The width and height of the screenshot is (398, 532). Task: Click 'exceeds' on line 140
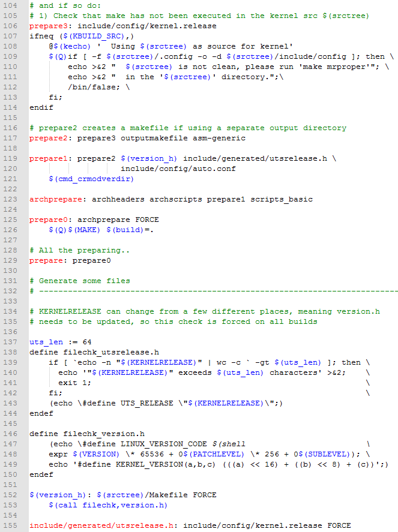(195, 372)
